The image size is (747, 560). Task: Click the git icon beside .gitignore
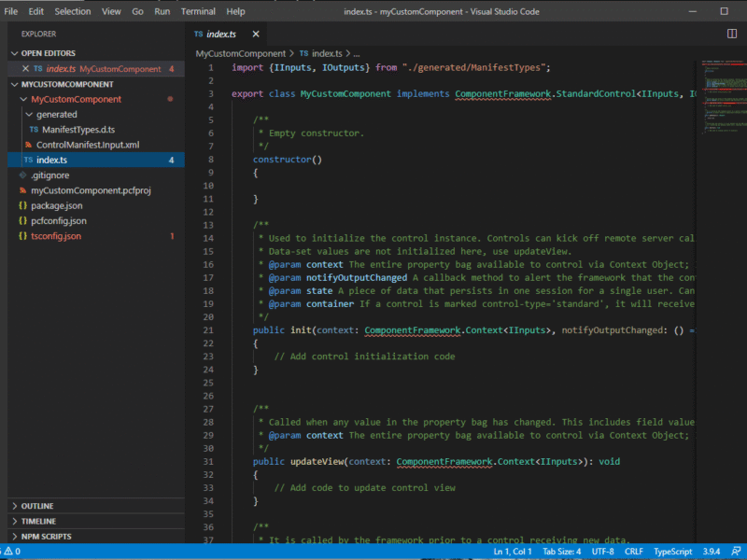point(22,175)
